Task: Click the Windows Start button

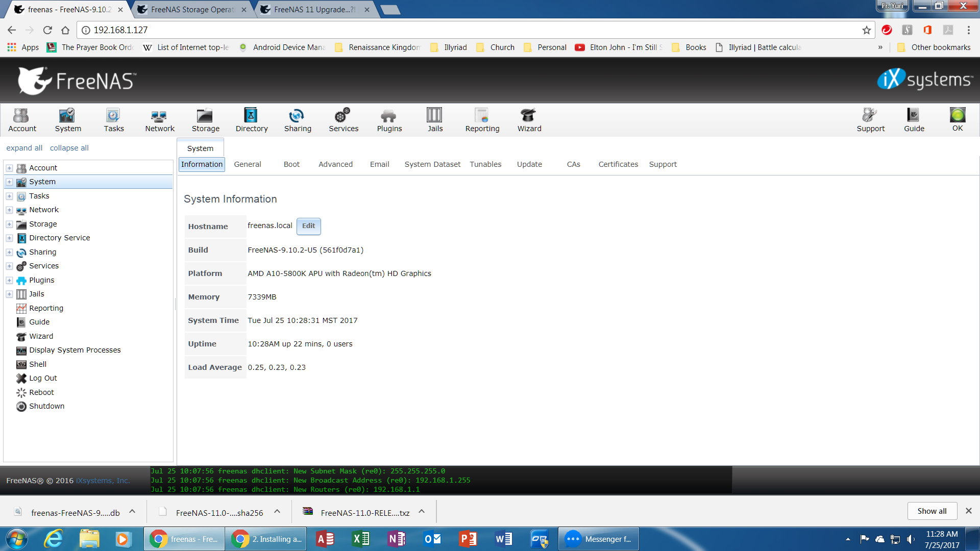Action: point(16,539)
